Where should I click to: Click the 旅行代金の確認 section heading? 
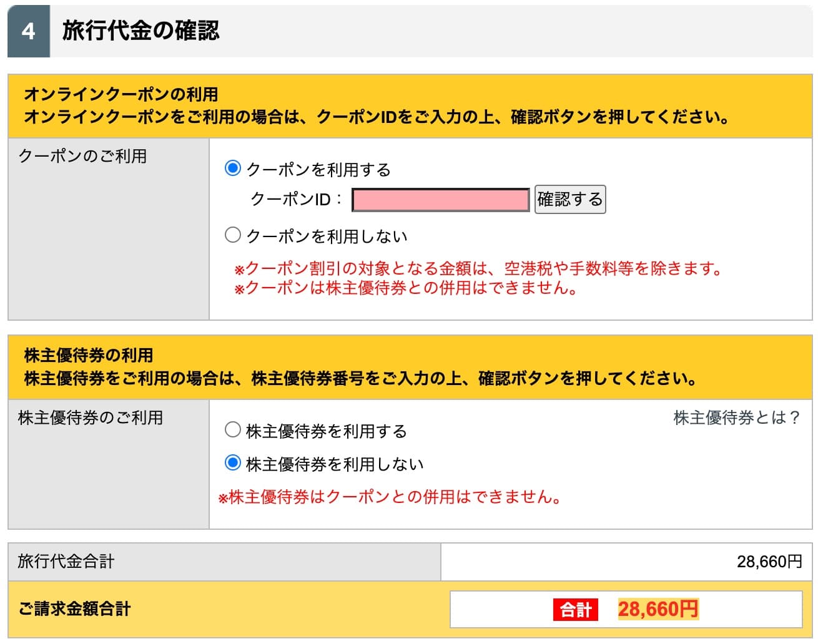pos(141,31)
